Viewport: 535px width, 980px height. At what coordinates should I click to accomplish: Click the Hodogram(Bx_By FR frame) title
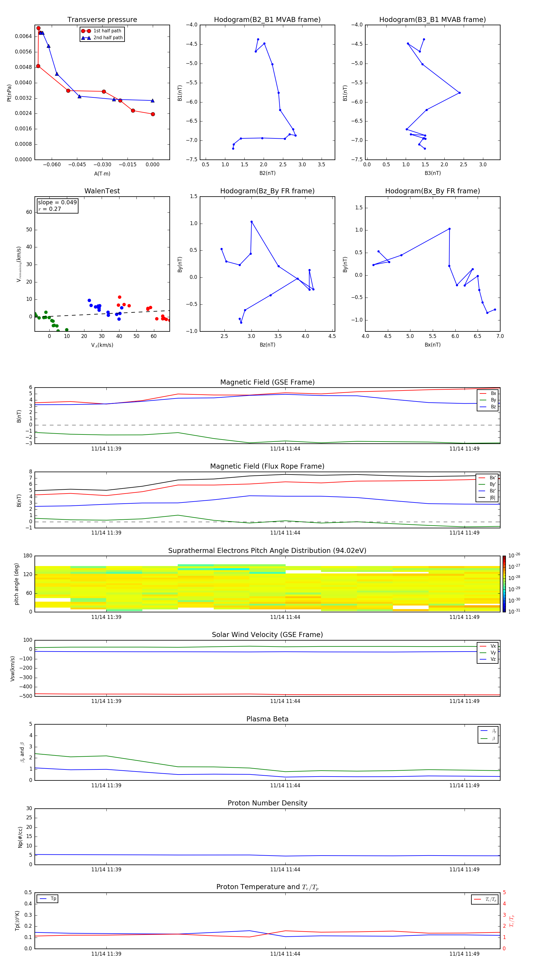pos(432,191)
